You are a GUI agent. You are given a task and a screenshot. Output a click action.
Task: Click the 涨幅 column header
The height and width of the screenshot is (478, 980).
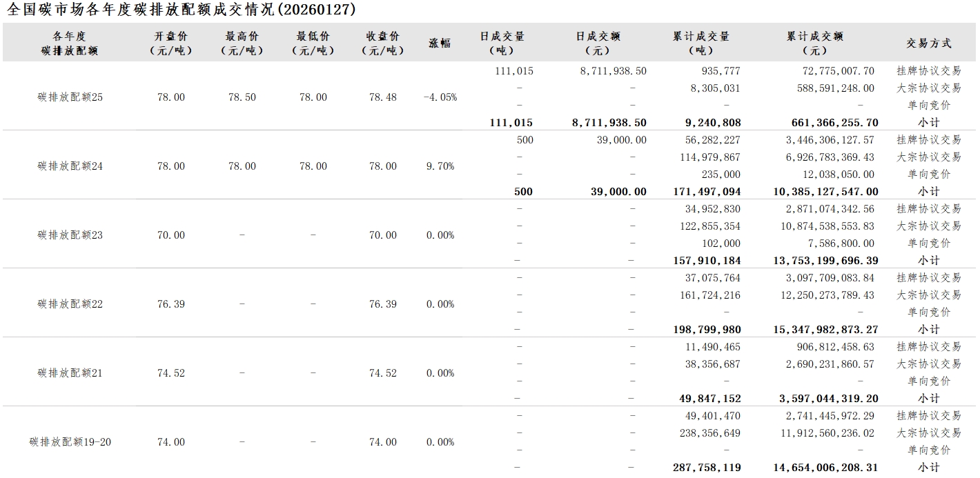pos(440,43)
